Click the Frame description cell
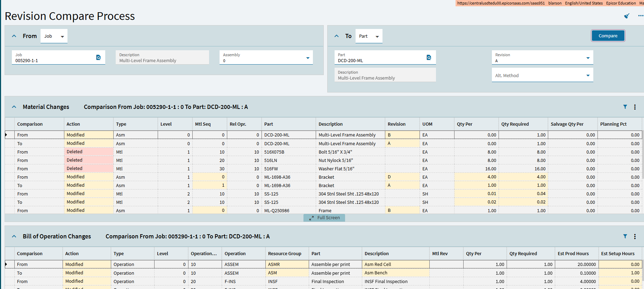The width and height of the screenshot is (644, 289). (x=350, y=210)
